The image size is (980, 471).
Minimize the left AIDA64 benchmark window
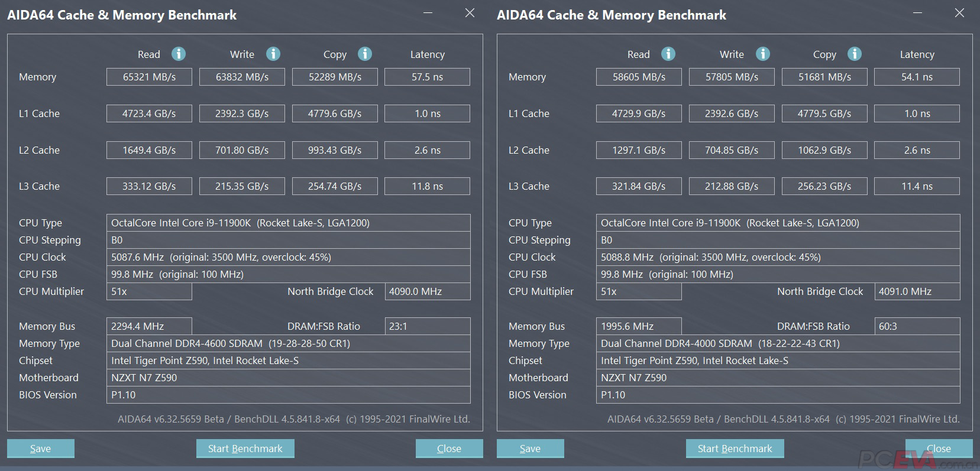click(428, 13)
